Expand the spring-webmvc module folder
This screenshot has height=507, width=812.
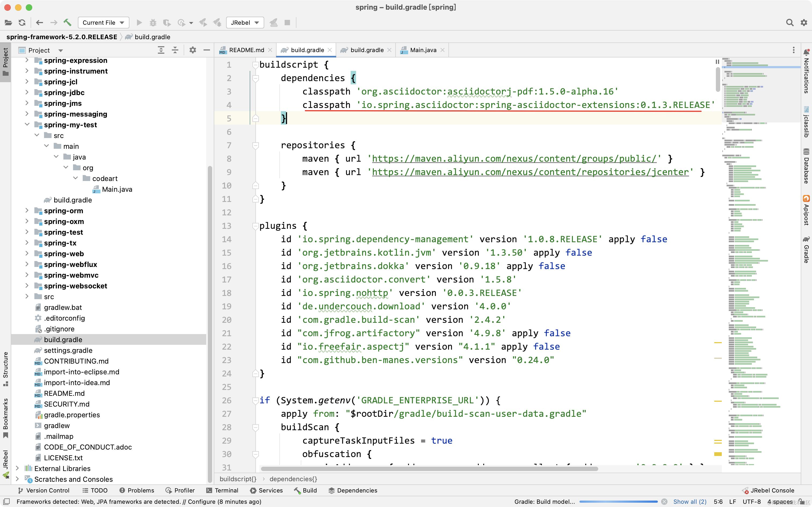click(27, 275)
